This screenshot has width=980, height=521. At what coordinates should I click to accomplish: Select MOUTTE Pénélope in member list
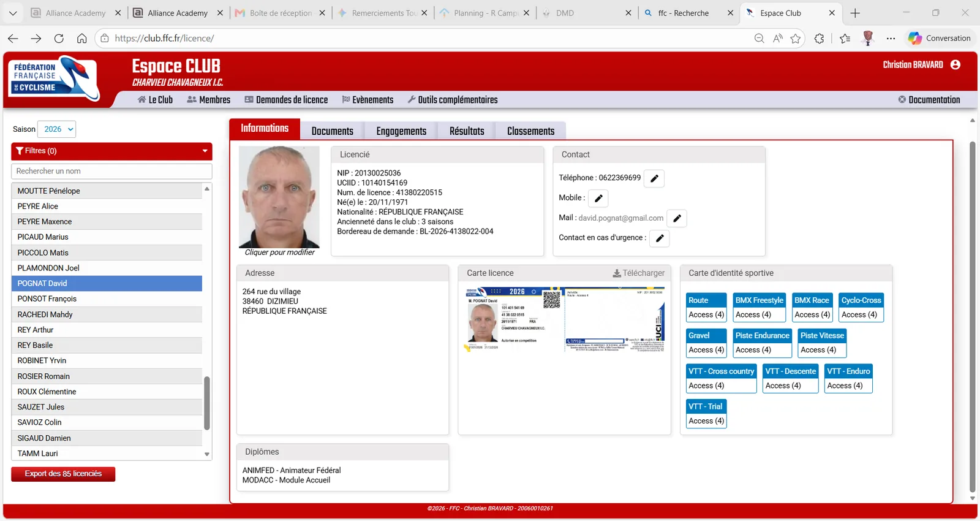coord(107,191)
